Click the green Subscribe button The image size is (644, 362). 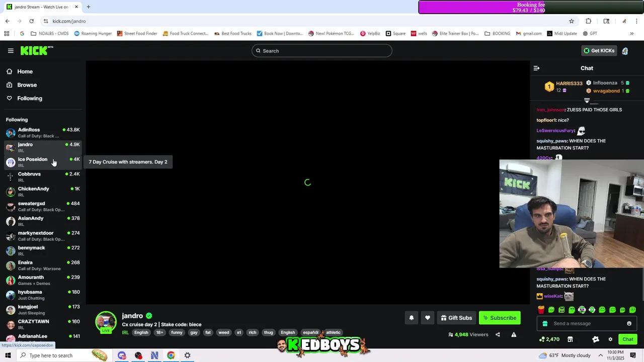pos(500,318)
